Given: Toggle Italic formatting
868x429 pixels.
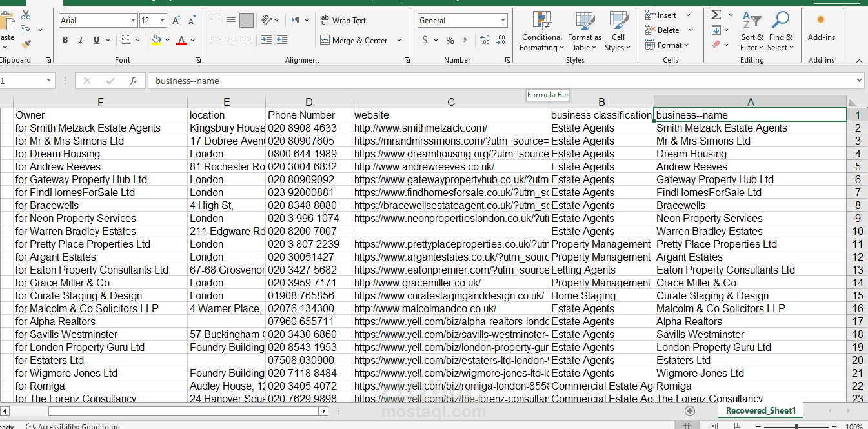Looking at the screenshot, I should (x=81, y=40).
